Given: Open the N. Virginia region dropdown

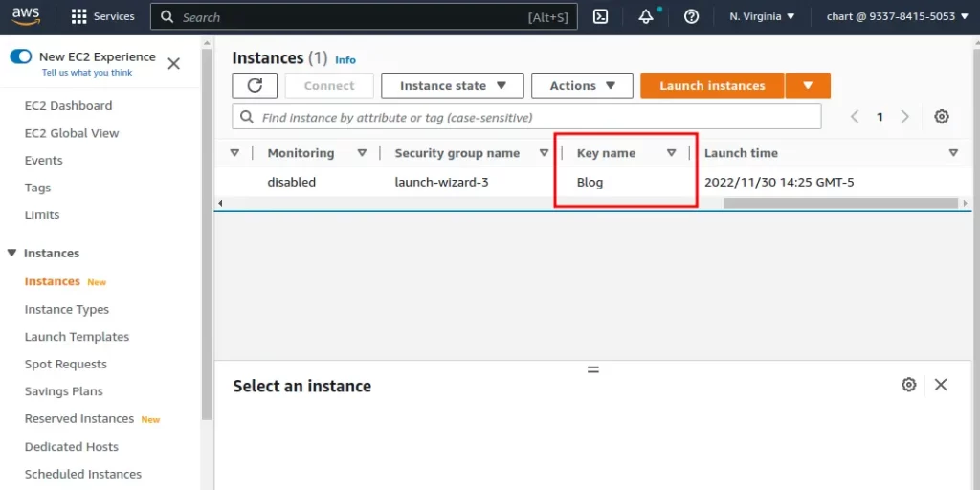Looking at the screenshot, I should (762, 17).
